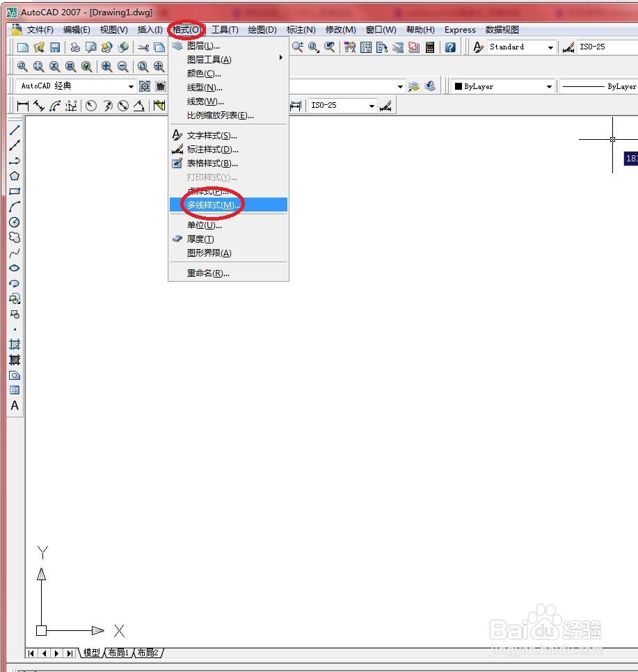Expand the 图层工具(A) submenu
Viewport: 638px width, 672px height.
tap(228, 60)
